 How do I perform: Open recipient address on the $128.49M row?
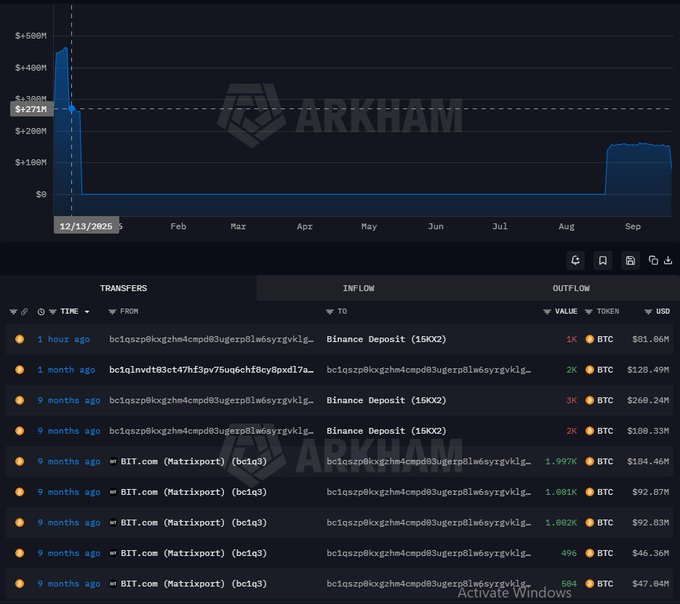point(428,369)
